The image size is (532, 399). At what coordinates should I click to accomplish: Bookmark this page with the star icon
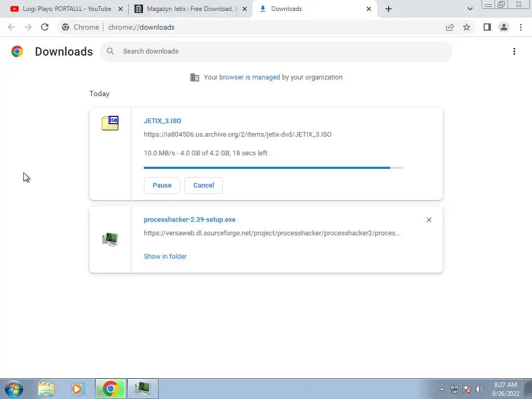coord(467,27)
